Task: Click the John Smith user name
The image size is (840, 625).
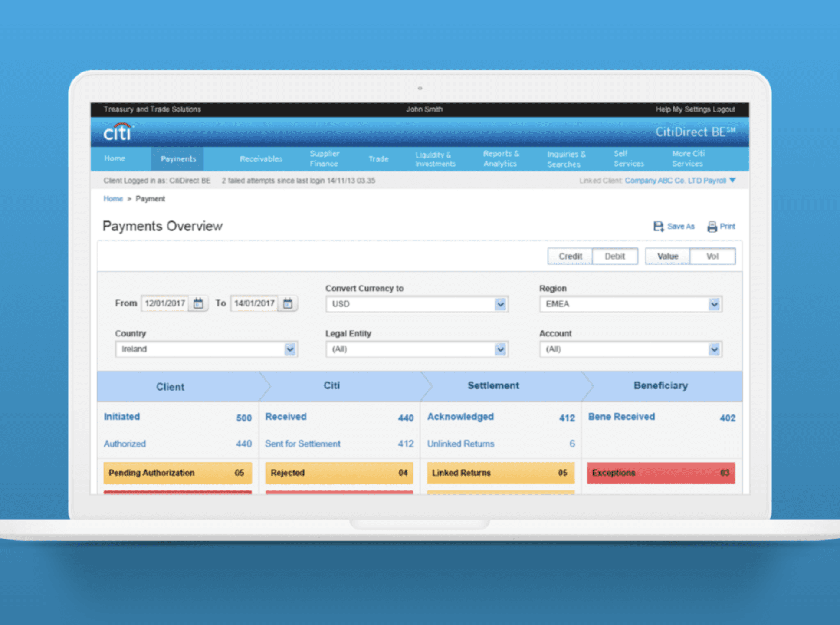Action: pyautogui.click(x=424, y=109)
